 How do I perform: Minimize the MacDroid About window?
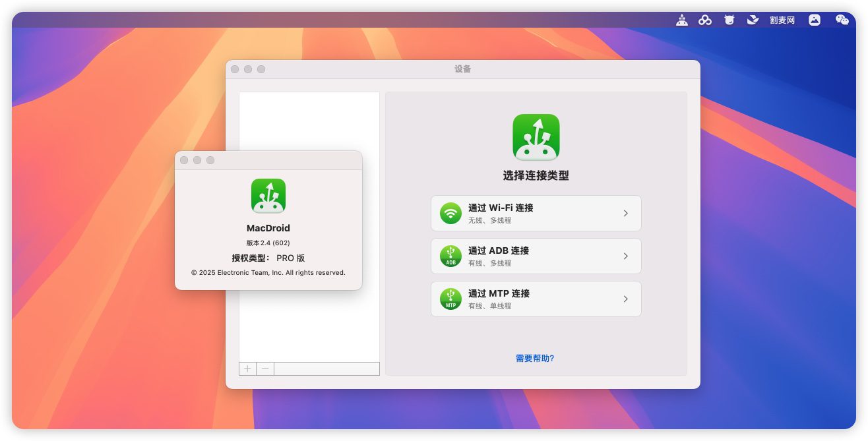click(x=197, y=160)
